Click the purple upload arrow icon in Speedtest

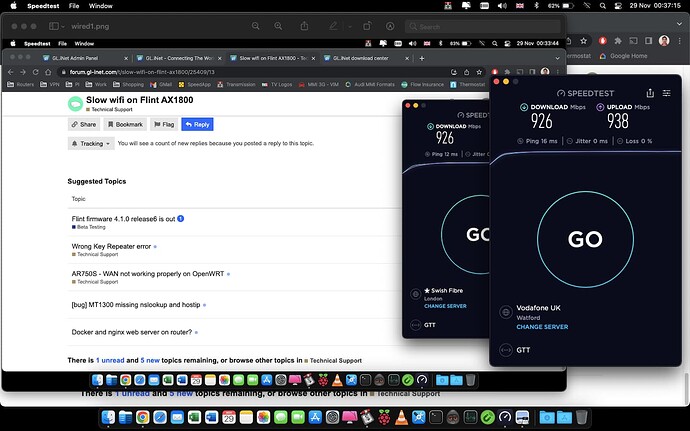pos(600,107)
